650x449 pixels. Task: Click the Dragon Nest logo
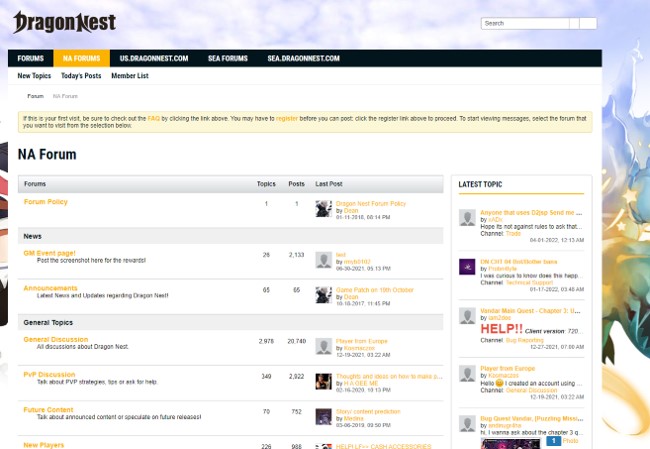[65, 22]
